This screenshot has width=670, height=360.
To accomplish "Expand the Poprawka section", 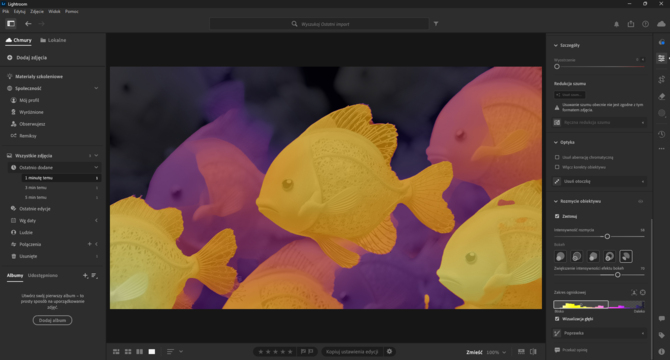I will pyautogui.click(x=643, y=333).
